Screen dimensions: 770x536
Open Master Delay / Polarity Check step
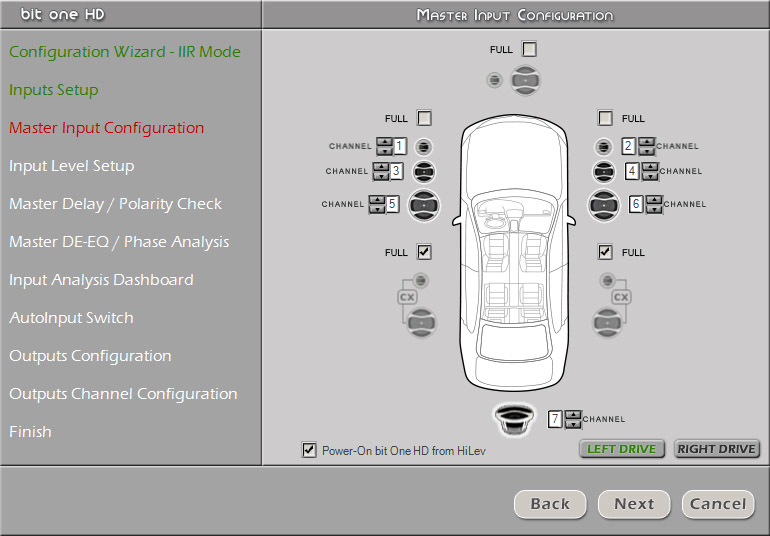click(115, 204)
